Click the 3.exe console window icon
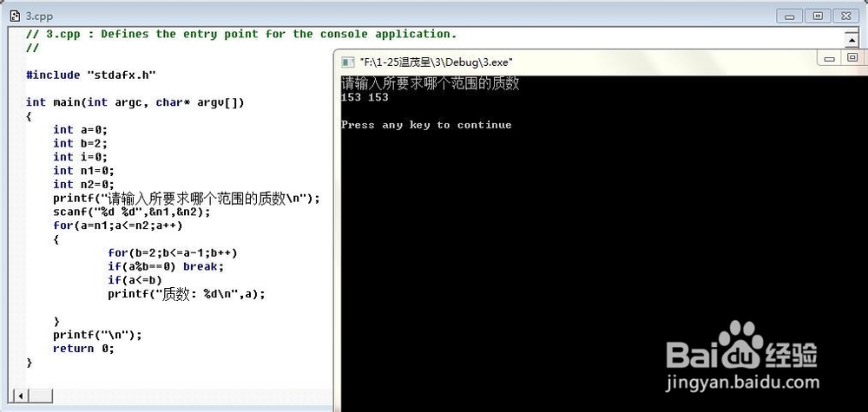Image resolution: width=868 pixels, height=412 pixels. coord(348,62)
